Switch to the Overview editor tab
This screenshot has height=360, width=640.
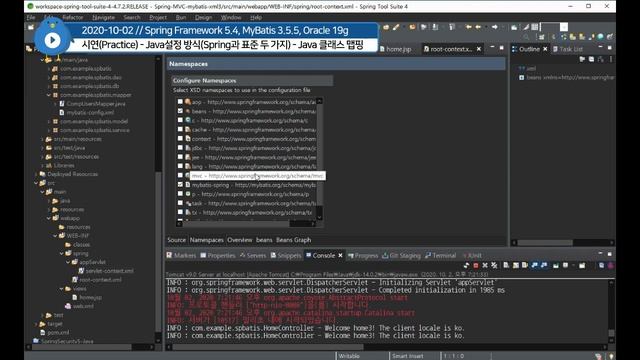click(240, 240)
